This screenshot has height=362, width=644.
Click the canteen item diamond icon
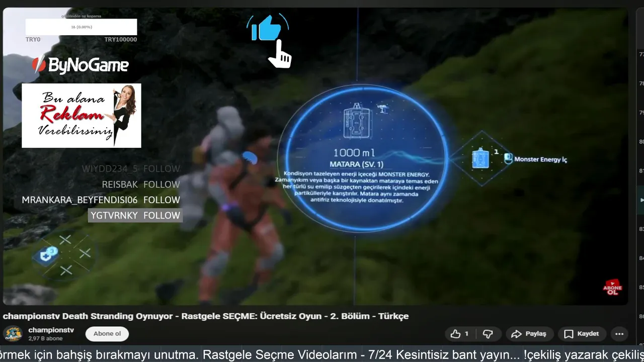(481, 158)
